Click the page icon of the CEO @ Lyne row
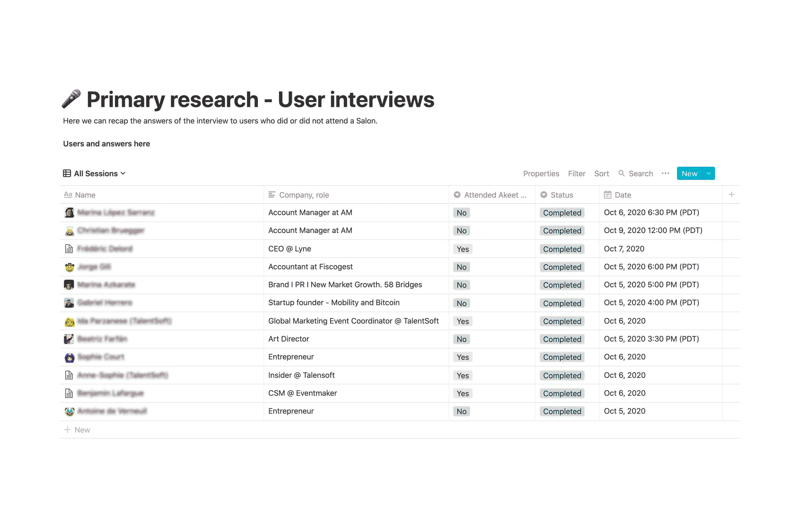The image size is (806, 532). click(69, 249)
